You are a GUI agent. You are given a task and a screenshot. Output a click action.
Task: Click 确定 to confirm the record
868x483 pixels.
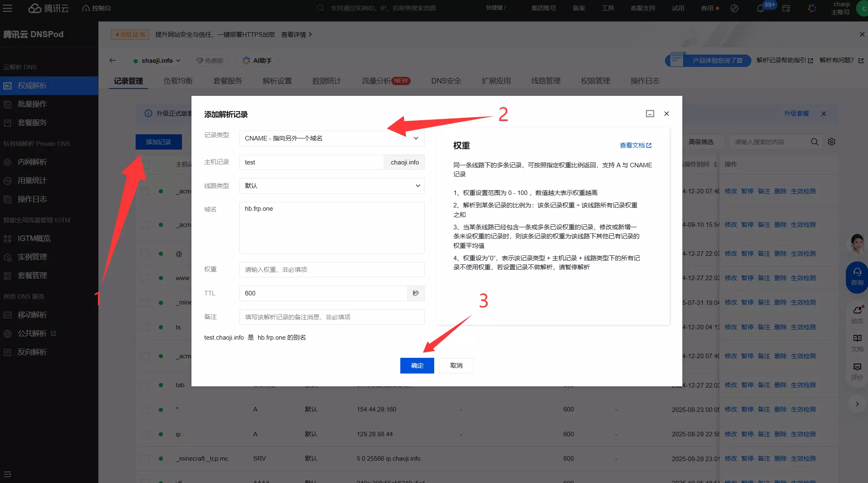tap(417, 365)
